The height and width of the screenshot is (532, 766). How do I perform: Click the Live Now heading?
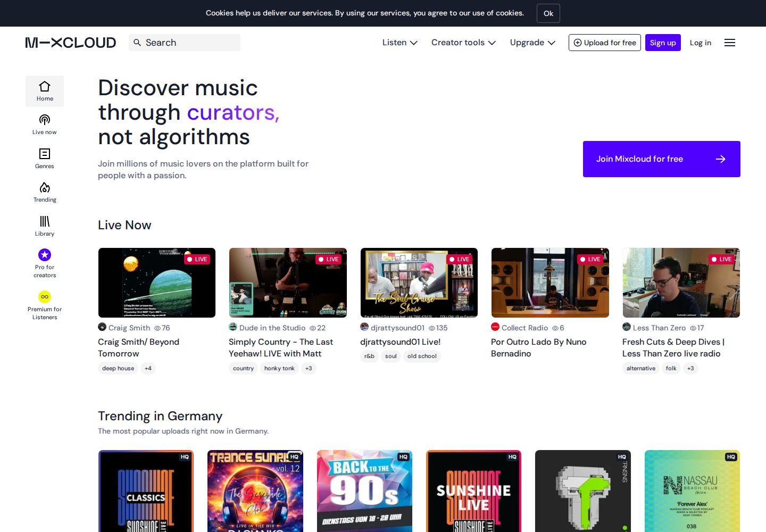[124, 225]
